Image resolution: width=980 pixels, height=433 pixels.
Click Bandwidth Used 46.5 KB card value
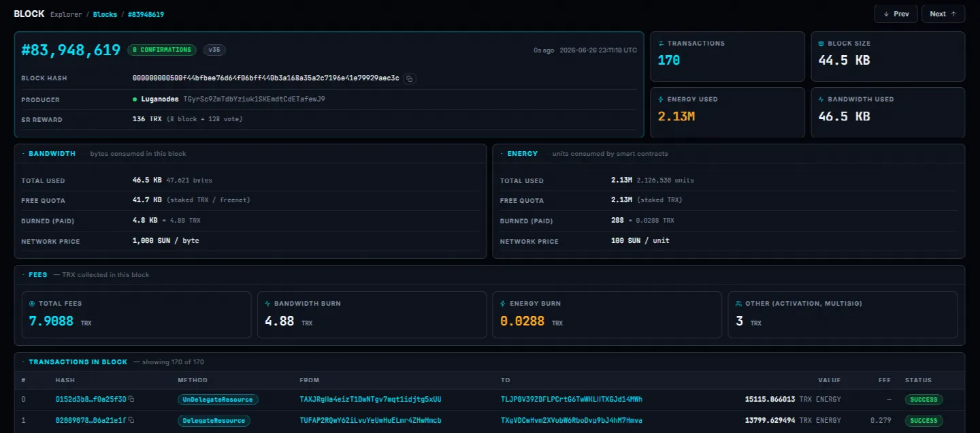(844, 116)
